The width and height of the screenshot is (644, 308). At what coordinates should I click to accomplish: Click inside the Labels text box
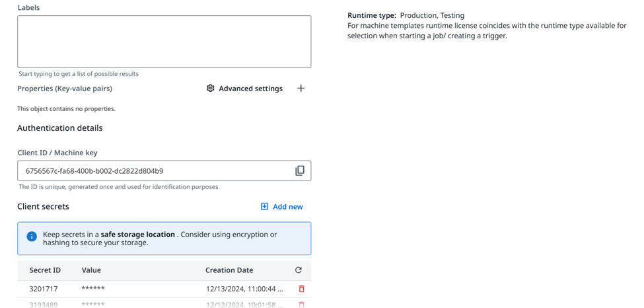(164, 42)
